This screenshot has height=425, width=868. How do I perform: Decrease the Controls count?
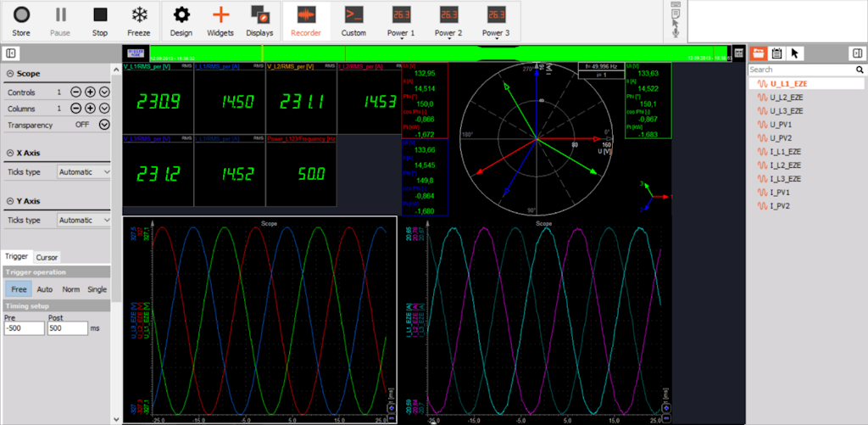coord(75,92)
